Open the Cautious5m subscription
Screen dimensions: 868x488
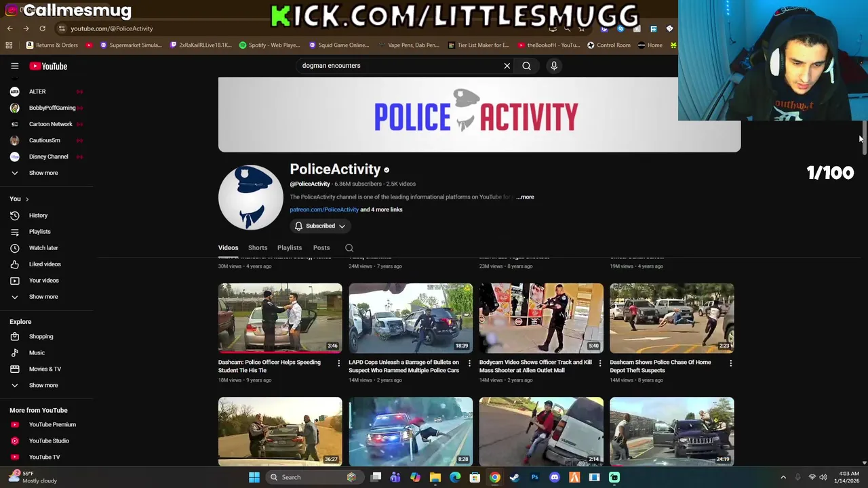click(46, 140)
